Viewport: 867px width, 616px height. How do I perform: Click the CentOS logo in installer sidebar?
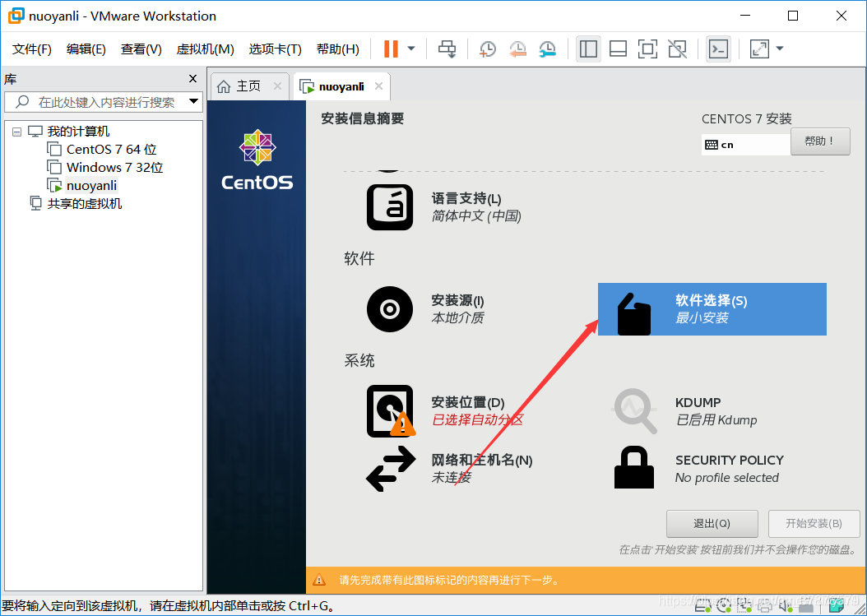pyautogui.click(x=257, y=160)
